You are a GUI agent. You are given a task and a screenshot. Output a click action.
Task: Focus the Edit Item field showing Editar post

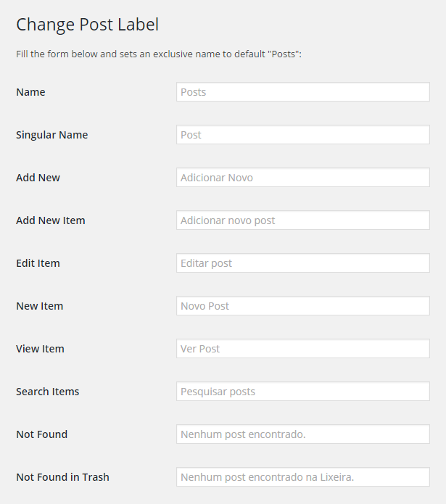click(x=303, y=263)
